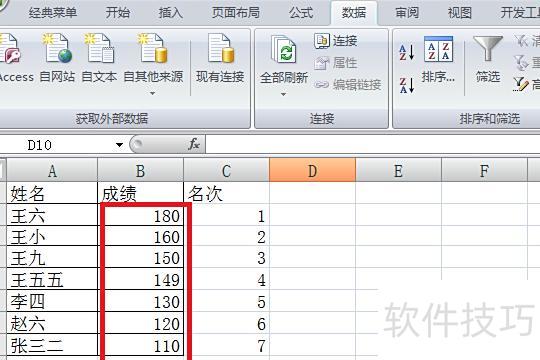Select column B header

tap(141, 170)
